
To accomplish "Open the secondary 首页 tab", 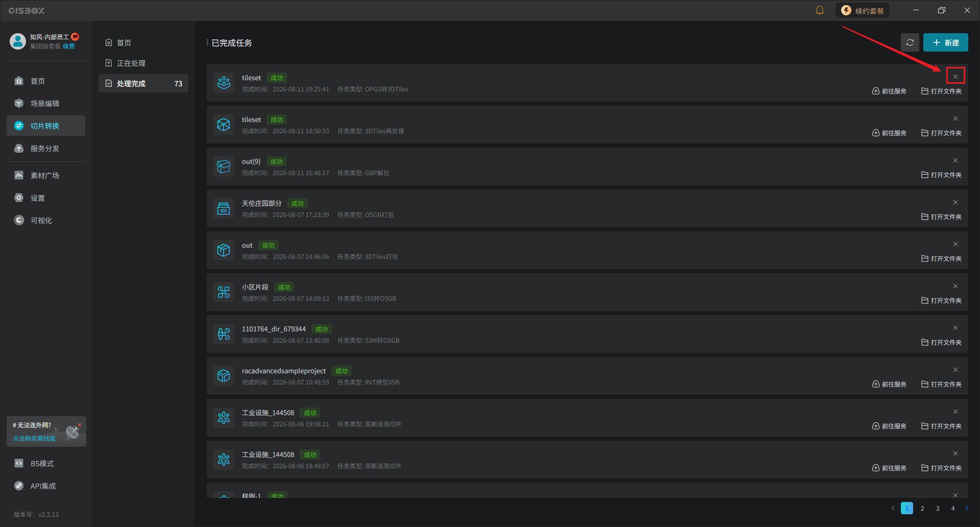I will click(143, 42).
